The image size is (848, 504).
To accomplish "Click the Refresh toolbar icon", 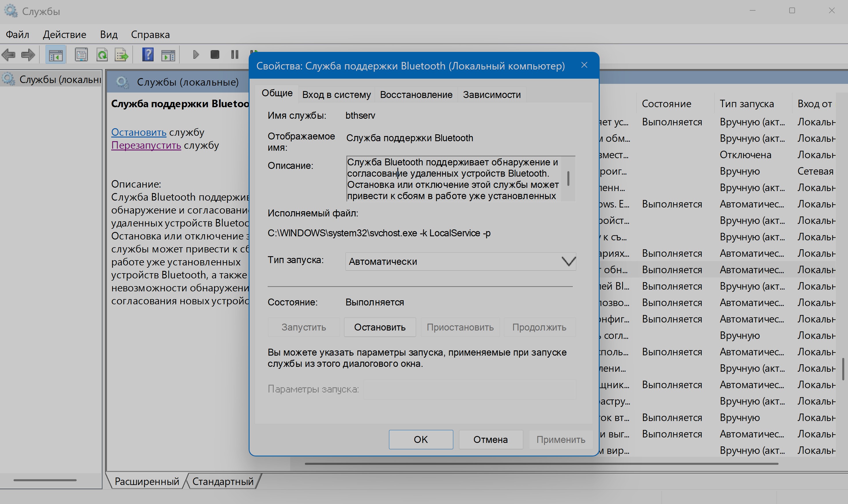I will [x=102, y=55].
